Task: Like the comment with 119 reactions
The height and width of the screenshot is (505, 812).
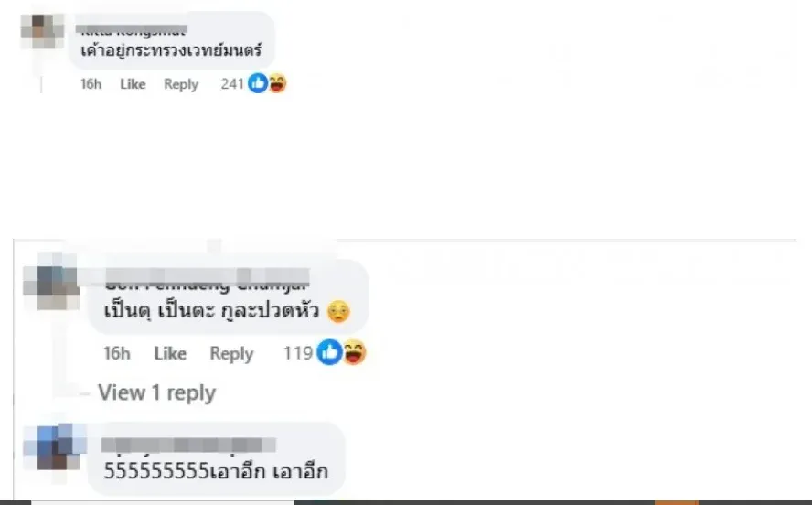Action: click(170, 353)
